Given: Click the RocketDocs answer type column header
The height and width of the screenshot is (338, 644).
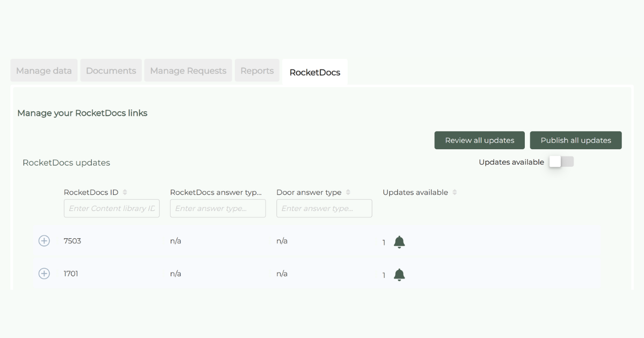Looking at the screenshot, I should click(x=216, y=192).
